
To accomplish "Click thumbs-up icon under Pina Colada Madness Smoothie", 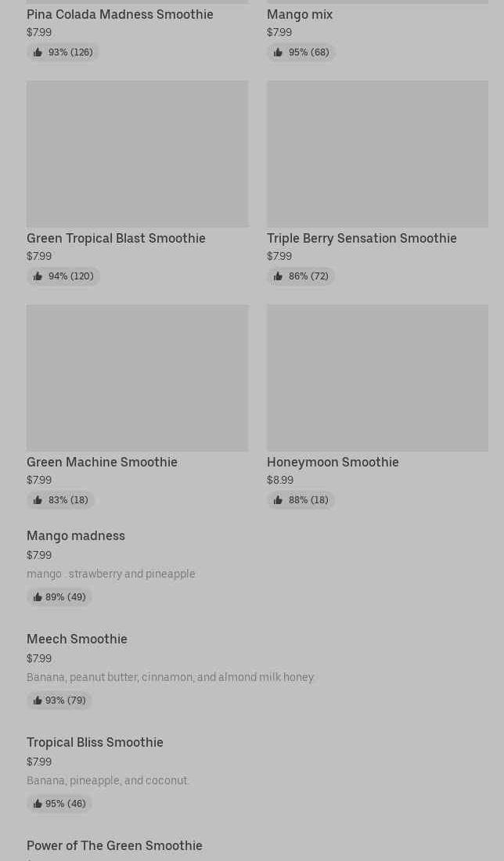I will point(38,52).
